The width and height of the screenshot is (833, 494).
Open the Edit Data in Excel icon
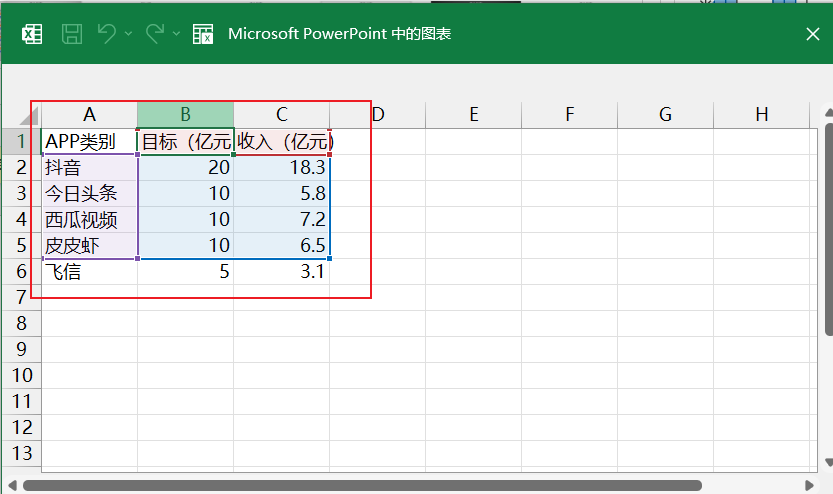[x=203, y=34]
